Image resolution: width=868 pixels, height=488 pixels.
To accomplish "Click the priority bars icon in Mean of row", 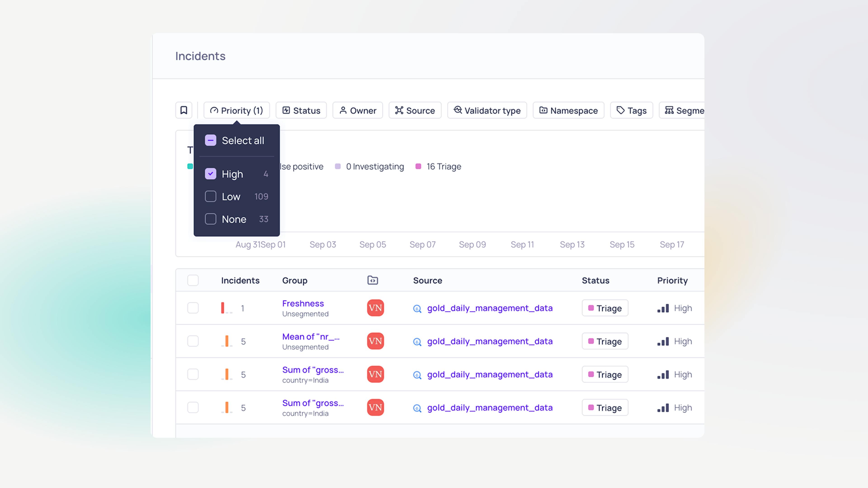I will 663,342.
